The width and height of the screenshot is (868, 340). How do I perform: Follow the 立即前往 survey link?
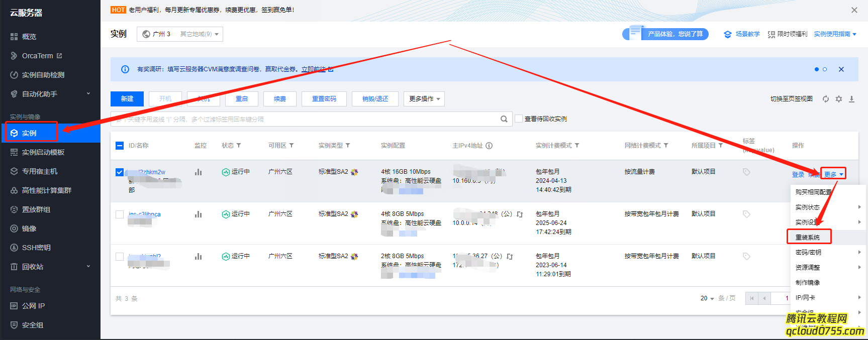click(x=314, y=69)
